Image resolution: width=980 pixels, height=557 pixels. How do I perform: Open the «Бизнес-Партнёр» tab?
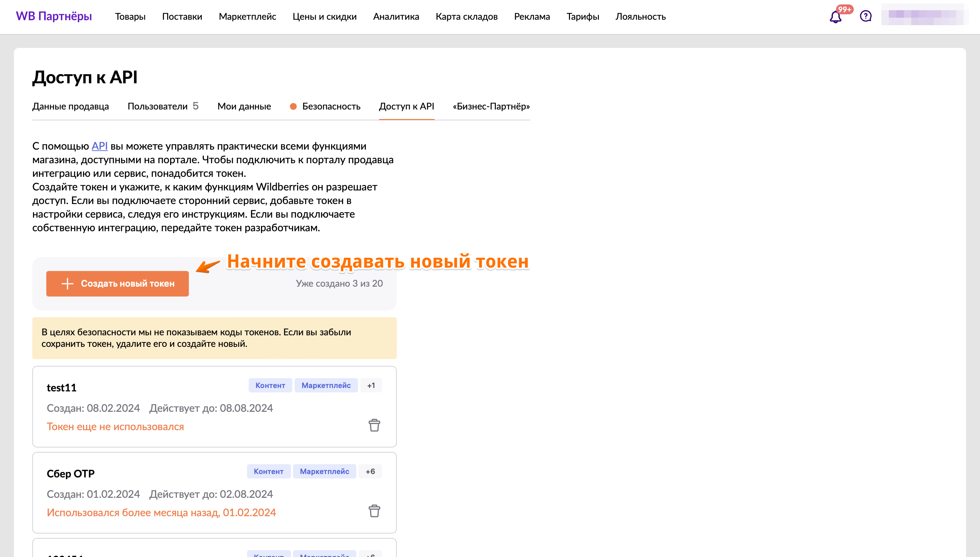pos(491,106)
